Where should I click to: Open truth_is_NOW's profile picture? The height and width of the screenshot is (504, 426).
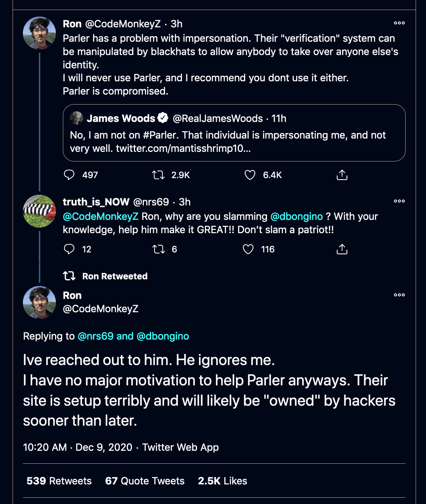(40, 211)
